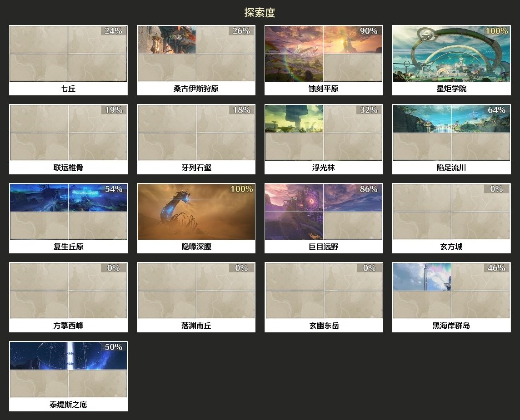Viewport: 520px width, 420px height.
Task: Click the 86% badge on 巨目远野
Action: pyautogui.click(x=369, y=189)
